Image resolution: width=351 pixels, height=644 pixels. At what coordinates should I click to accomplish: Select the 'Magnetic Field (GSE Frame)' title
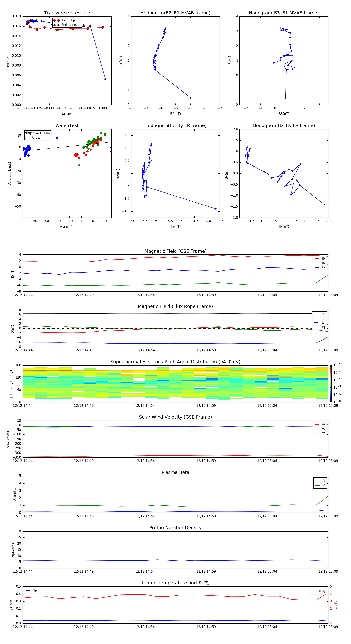point(175,251)
